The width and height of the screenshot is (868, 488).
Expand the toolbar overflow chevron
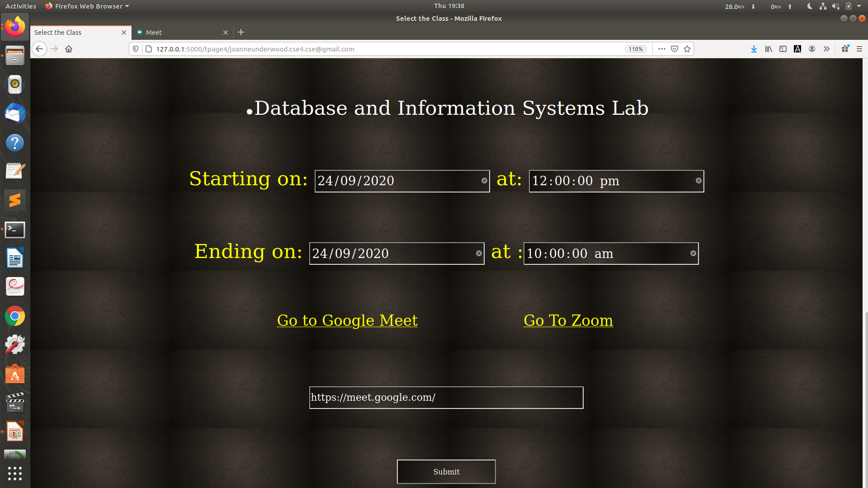point(826,49)
